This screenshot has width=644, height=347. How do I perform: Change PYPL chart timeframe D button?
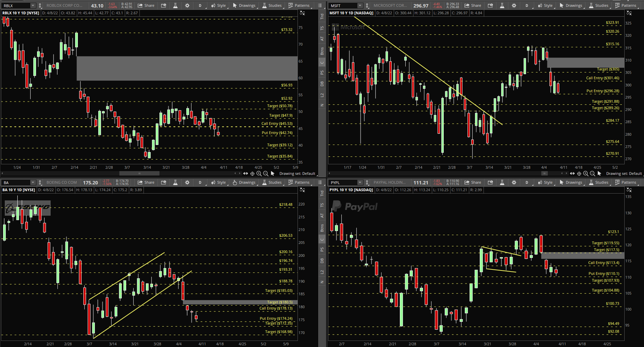click(526, 182)
